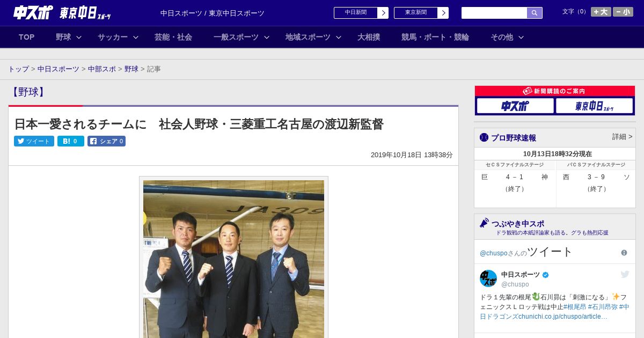Click トップ breadcrumb link

pos(18,69)
